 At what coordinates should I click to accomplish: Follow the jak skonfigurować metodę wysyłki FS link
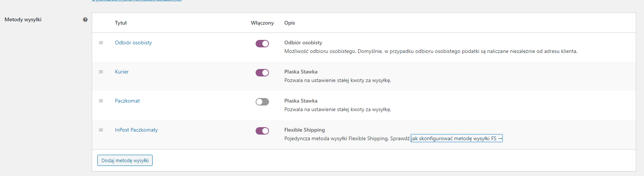[457, 138]
